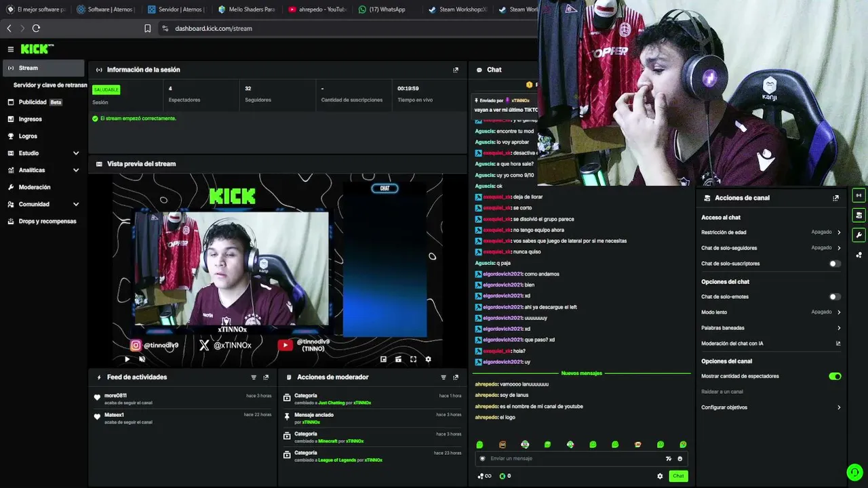Open Drops y recompensas in sidebar
Viewport: 868px width, 488px height.
point(44,221)
